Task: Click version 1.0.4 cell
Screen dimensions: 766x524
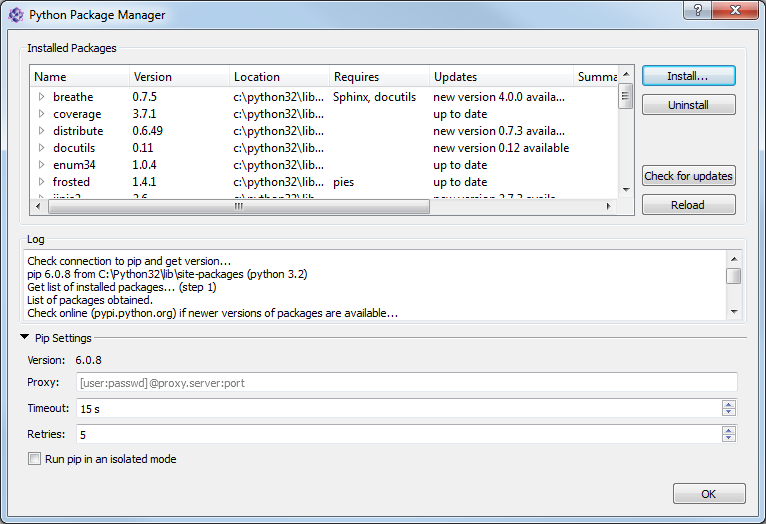Action: coord(144,165)
